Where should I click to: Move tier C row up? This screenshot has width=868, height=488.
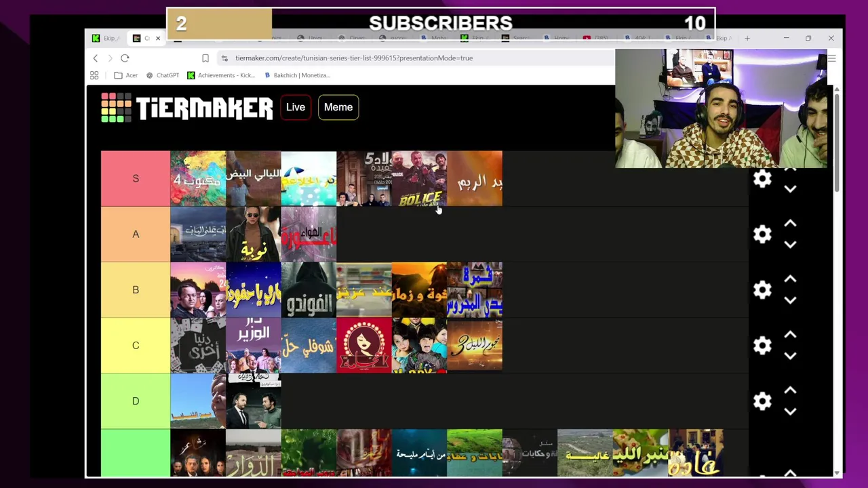point(790,335)
